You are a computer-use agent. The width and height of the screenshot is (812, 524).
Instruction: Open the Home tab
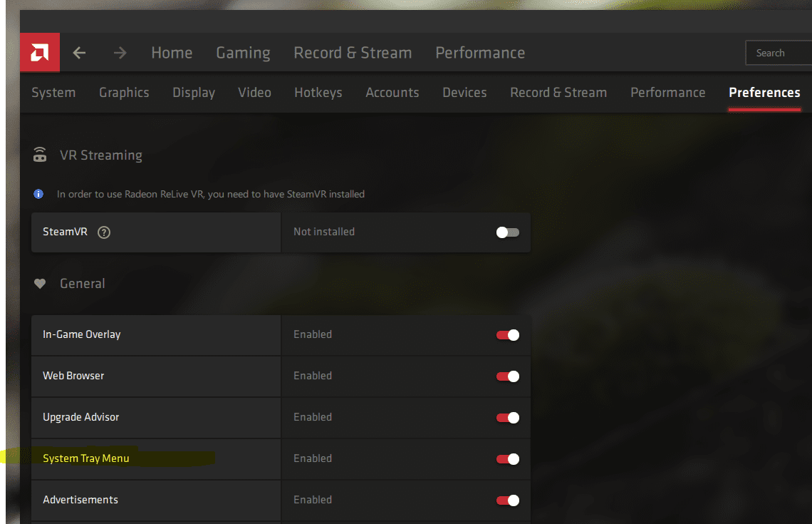(172, 53)
